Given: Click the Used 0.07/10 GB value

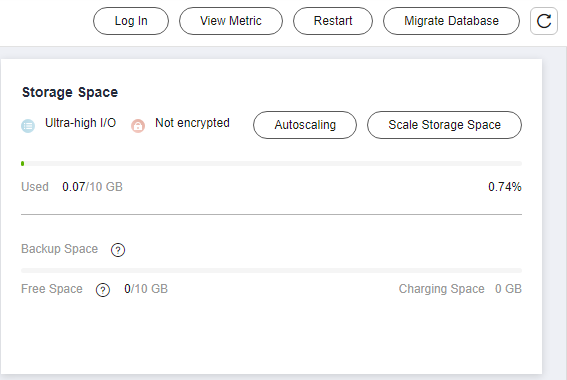Looking at the screenshot, I should [92, 187].
